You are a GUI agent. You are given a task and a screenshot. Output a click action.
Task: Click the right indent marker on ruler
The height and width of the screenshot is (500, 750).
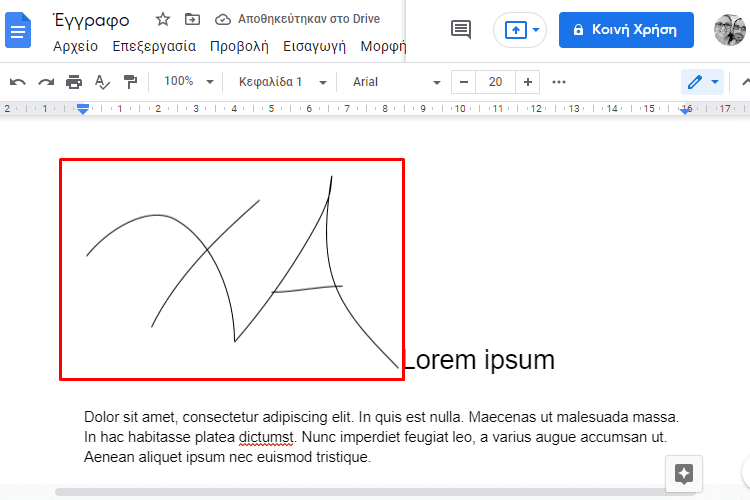[x=685, y=110]
